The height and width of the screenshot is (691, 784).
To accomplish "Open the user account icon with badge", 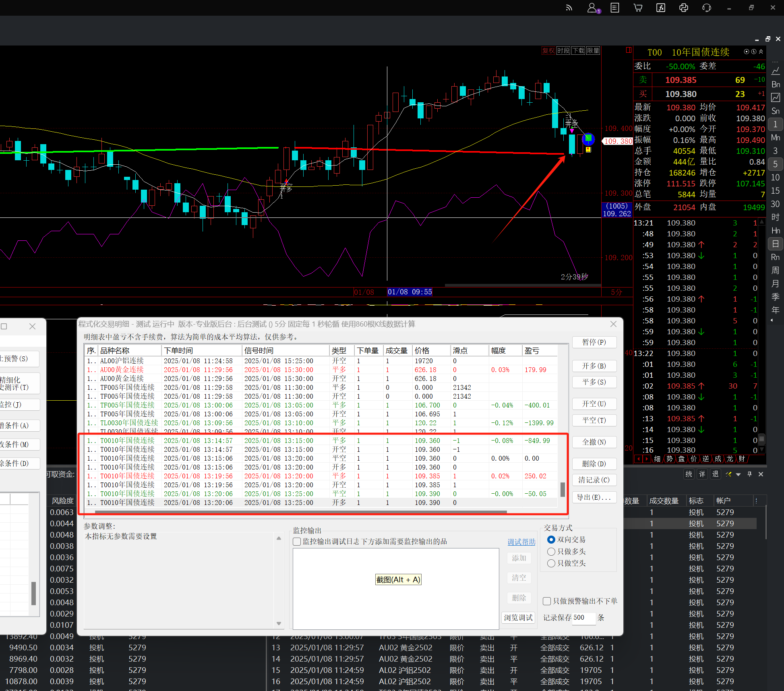I will pos(593,8).
